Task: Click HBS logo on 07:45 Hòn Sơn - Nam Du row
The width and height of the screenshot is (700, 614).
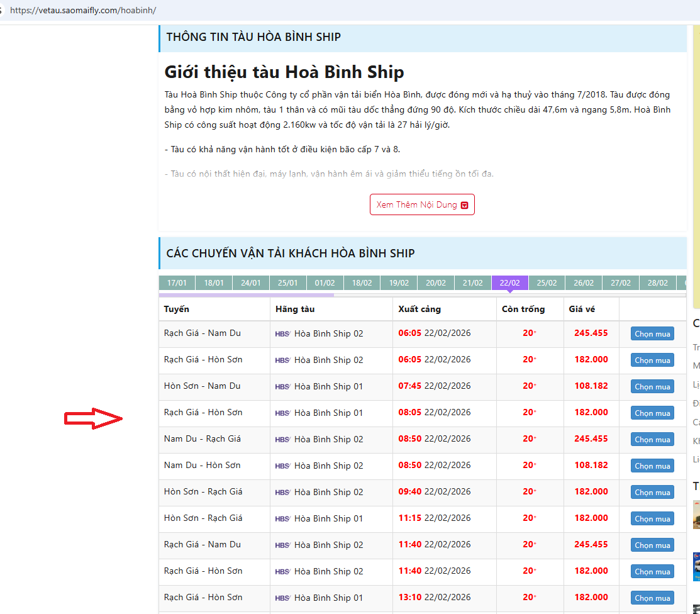Action: click(282, 387)
